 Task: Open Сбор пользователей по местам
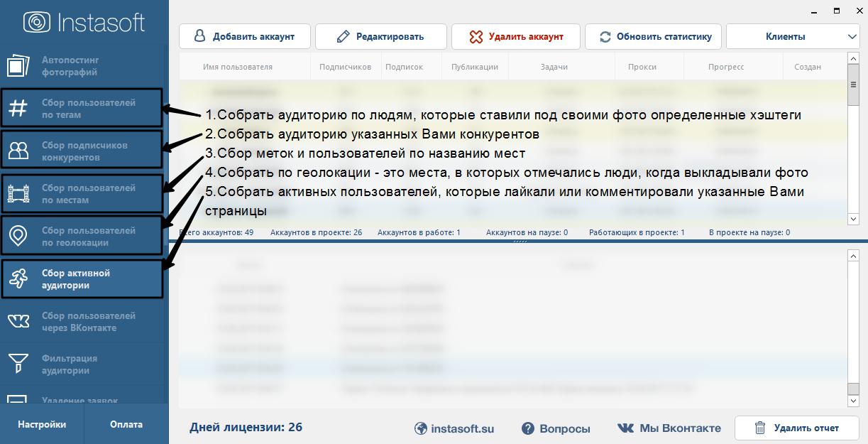pyautogui.click(x=82, y=194)
